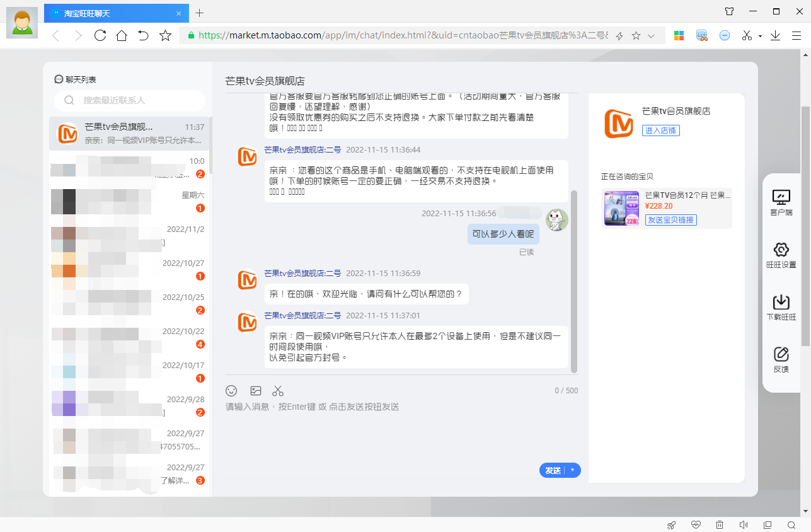Click the message input area
Screen dimensions: 811x532
(402, 429)
